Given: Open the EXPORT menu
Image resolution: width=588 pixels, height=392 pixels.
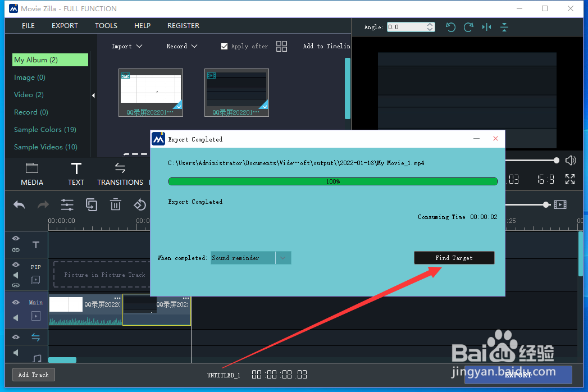Looking at the screenshot, I should coord(65,25).
